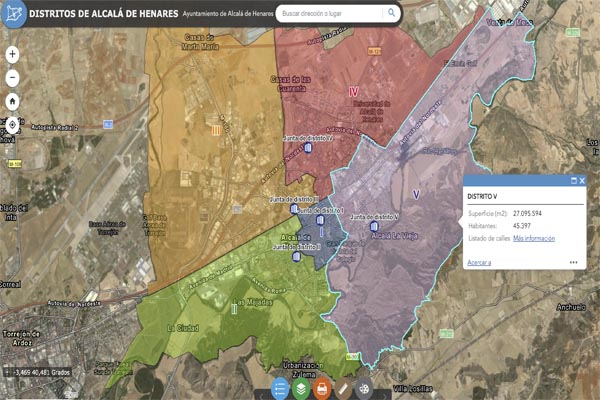Viewport: 600px width, 400px height.
Task: Zoom out with the minus button
Action: 13,77
